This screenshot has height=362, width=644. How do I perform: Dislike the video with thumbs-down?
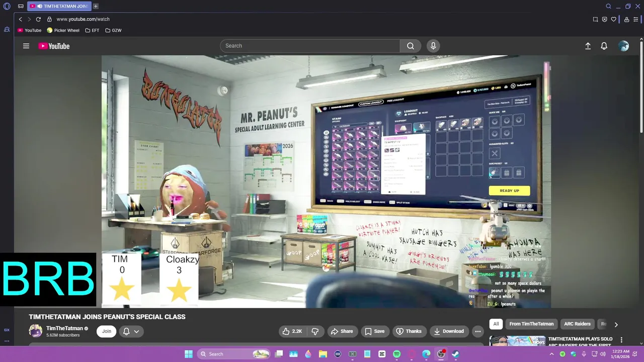pyautogui.click(x=315, y=331)
